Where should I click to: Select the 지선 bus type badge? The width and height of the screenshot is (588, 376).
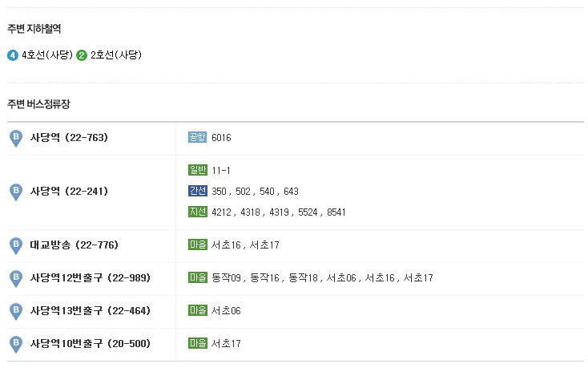coord(197,212)
